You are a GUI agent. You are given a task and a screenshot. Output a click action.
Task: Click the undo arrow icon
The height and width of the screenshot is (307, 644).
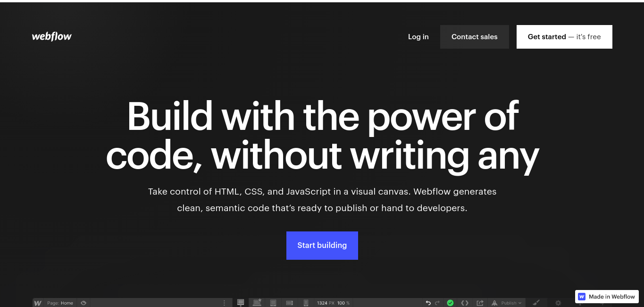(428, 303)
